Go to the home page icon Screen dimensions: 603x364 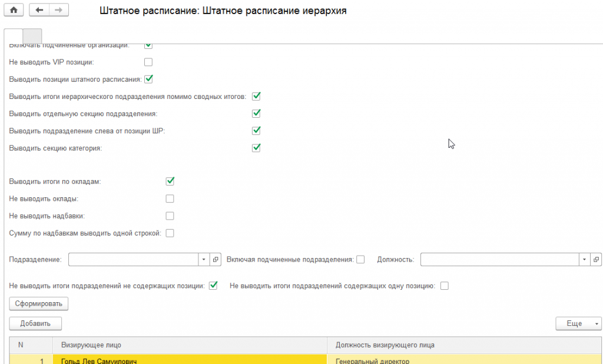coord(14,10)
